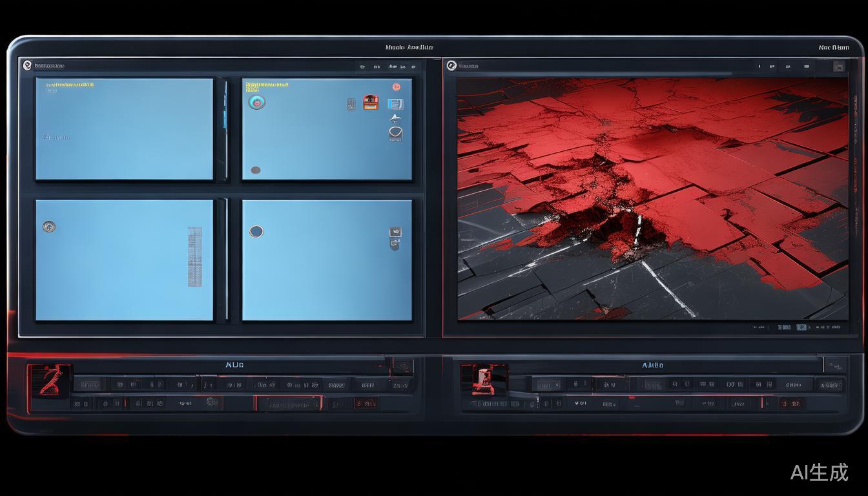Click the red camera icon in top-right blue panel

(x=370, y=102)
